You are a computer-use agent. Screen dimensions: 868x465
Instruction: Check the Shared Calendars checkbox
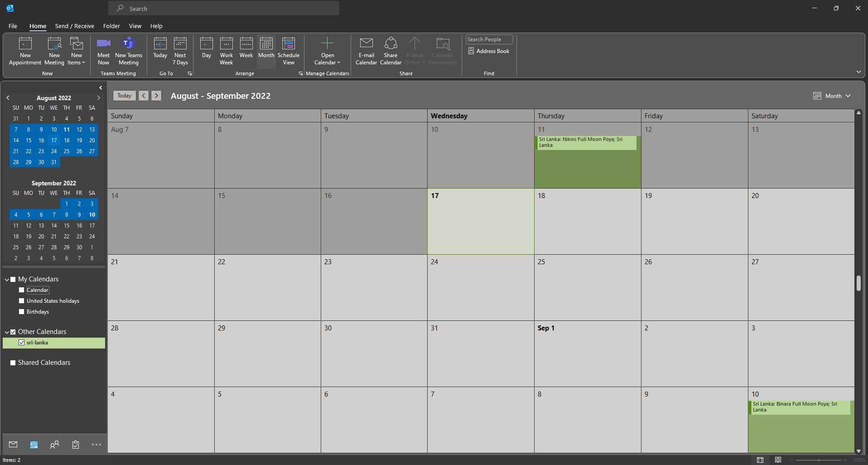[x=13, y=363]
